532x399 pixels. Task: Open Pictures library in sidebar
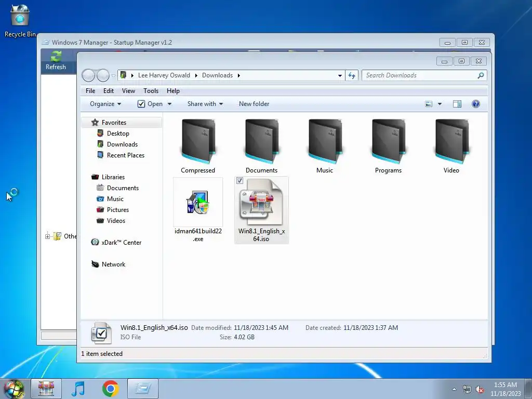(x=118, y=210)
